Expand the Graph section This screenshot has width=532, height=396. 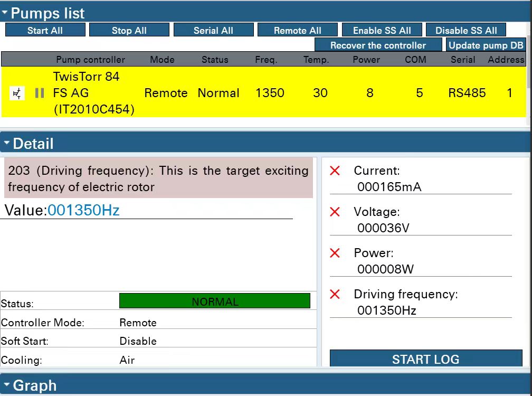pos(6,385)
